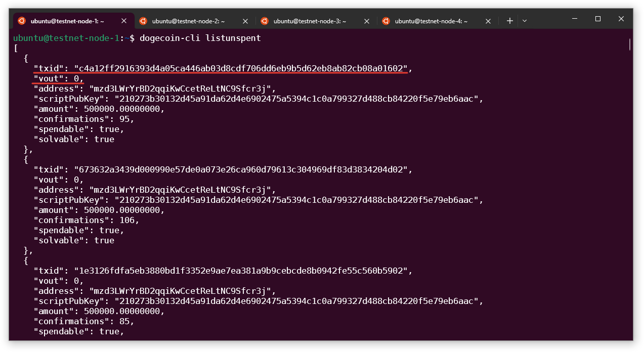Click the third entry's address value
Screen dimensions: 644x352
click(180, 291)
